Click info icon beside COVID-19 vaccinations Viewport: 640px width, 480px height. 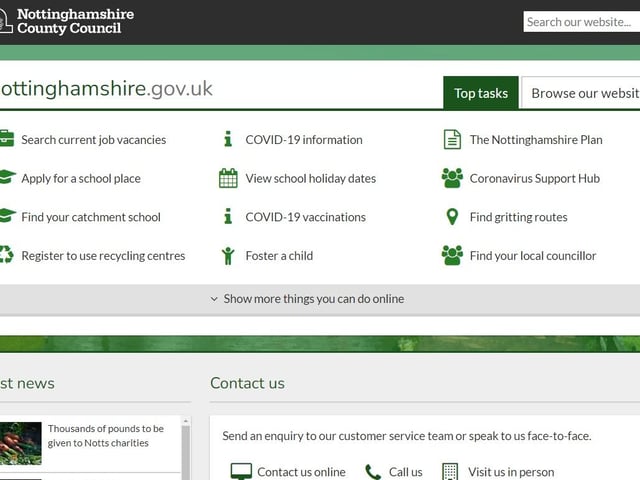[x=228, y=216]
